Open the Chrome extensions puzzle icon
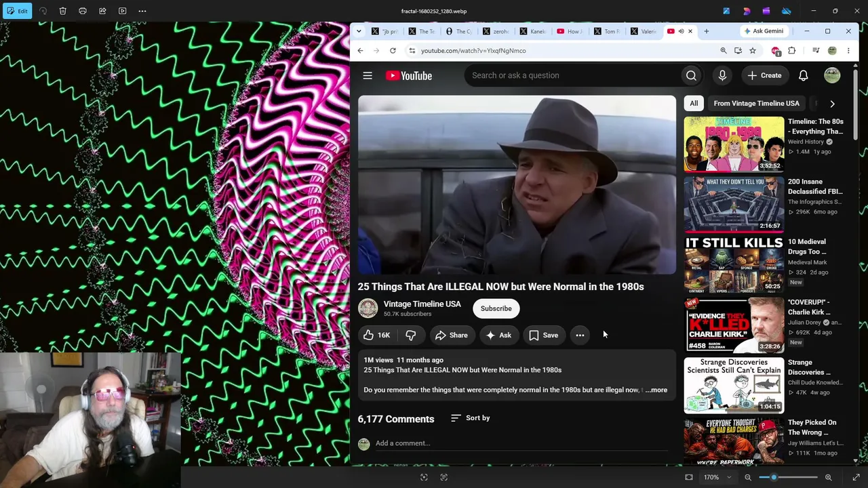 791,51
